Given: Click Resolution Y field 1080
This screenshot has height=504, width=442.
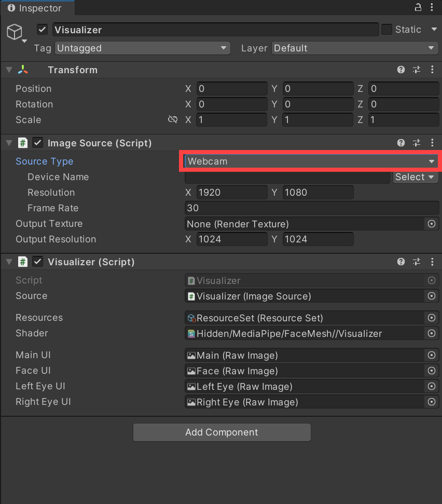Looking at the screenshot, I should coord(318,192).
